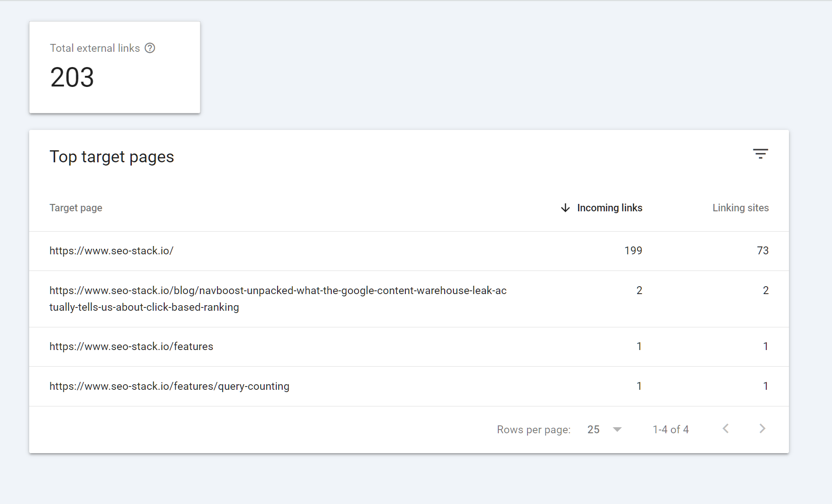Click the Total external links label

click(x=95, y=48)
